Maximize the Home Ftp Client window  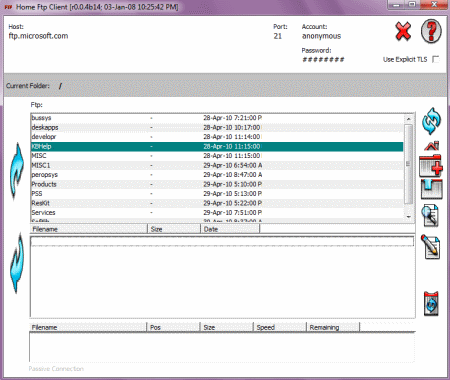(413, 4)
